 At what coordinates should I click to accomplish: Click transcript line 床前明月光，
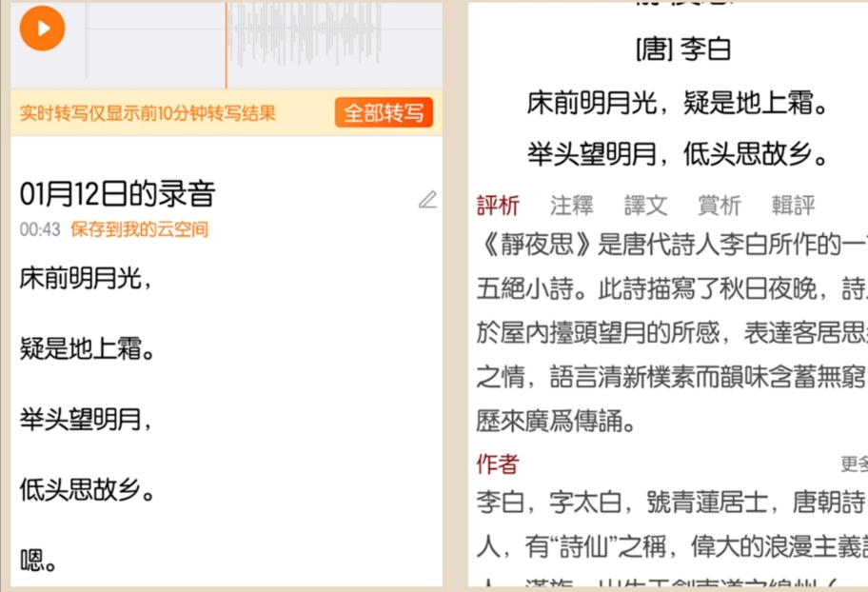[x=86, y=278]
